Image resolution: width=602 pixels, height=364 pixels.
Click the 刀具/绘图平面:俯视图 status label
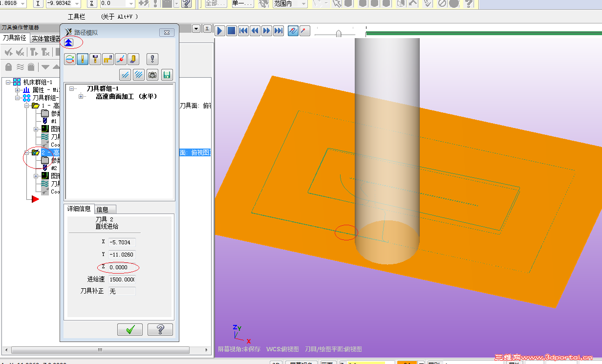tap(333, 349)
